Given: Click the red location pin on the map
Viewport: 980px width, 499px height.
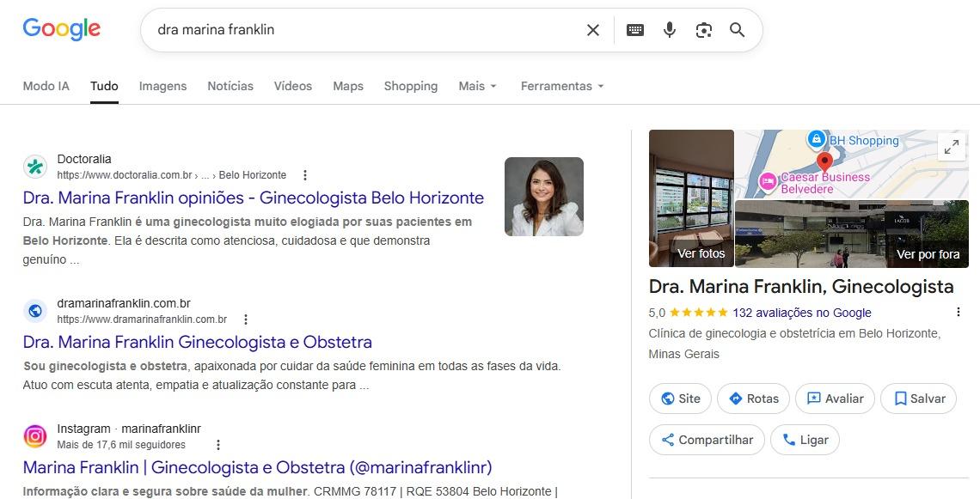Looking at the screenshot, I should [x=825, y=162].
